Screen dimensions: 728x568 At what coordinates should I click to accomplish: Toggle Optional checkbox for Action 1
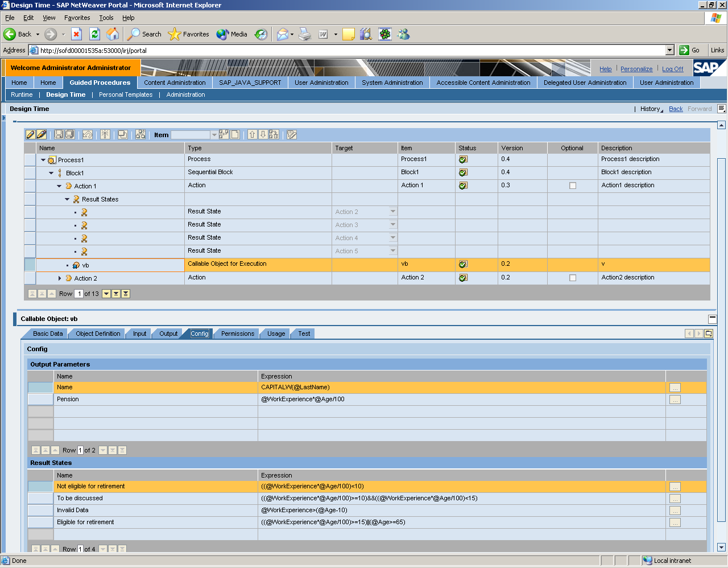tap(573, 186)
